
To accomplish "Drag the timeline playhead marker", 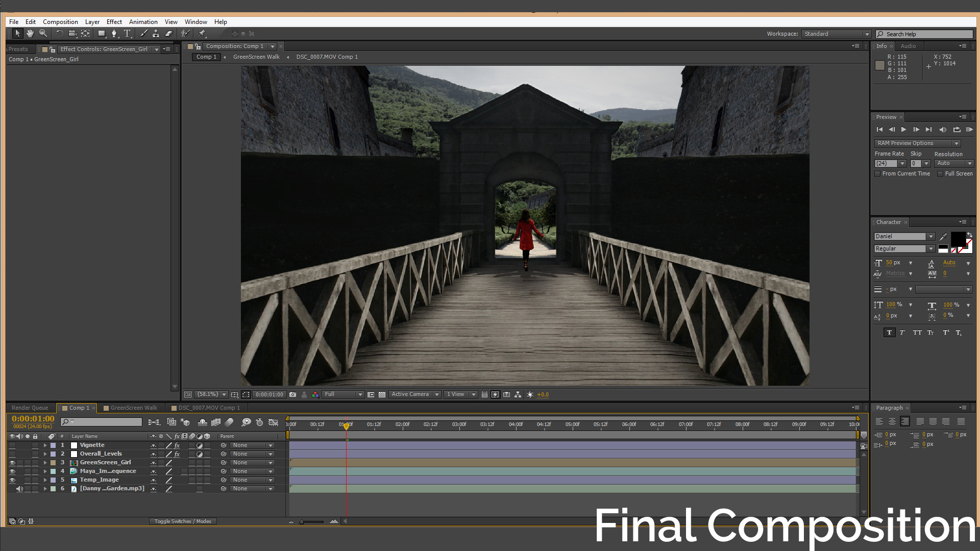I will [345, 425].
